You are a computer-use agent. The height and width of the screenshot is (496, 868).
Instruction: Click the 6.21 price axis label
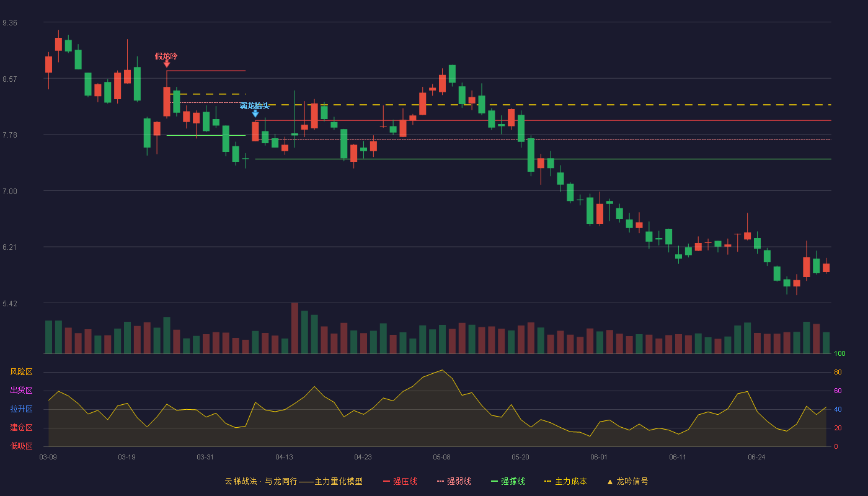pos(10,247)
